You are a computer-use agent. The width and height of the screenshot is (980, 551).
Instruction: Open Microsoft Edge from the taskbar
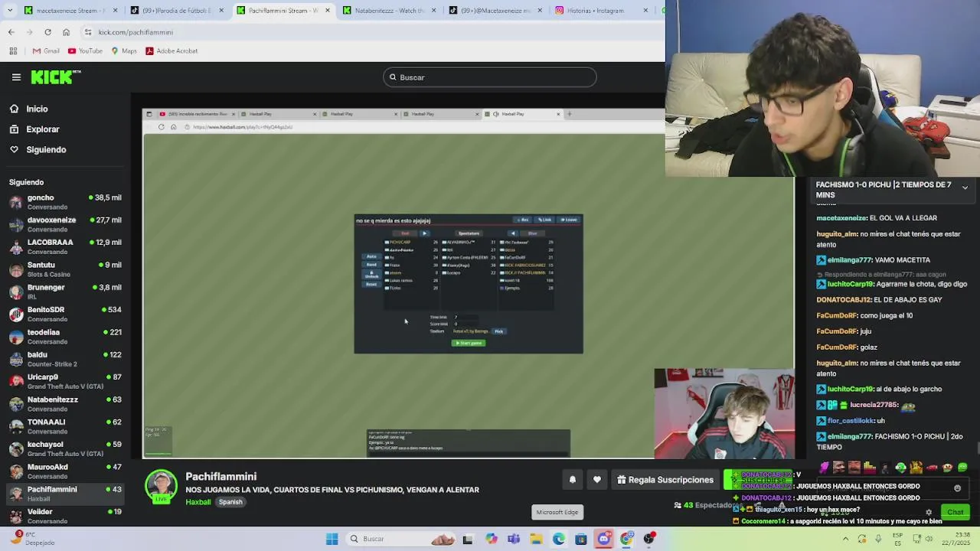tap(559, 539)
